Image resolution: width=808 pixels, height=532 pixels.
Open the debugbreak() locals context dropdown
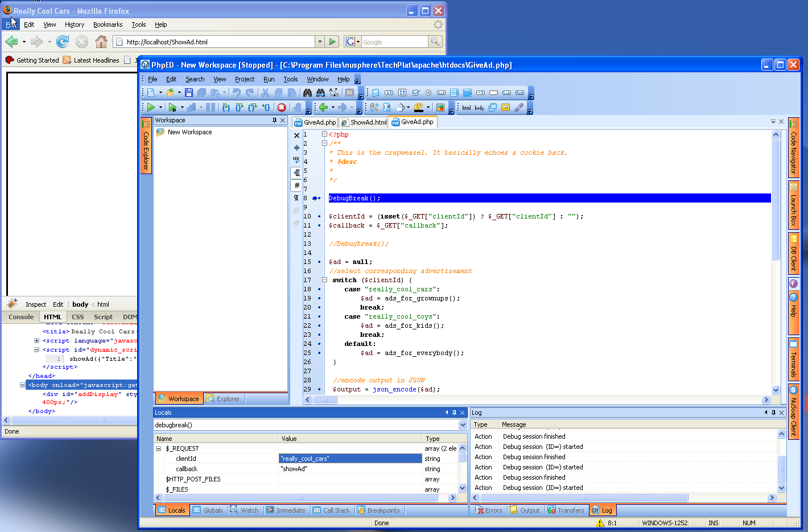462,425
